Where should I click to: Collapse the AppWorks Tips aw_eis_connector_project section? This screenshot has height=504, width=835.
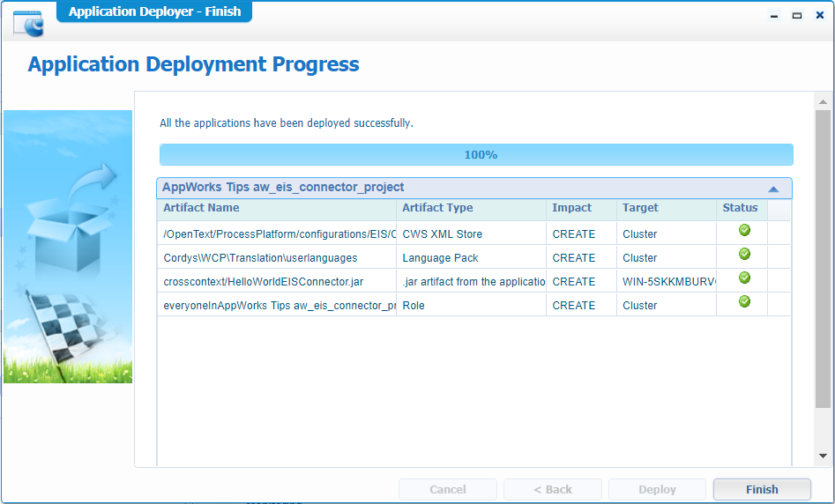point(773,189)
